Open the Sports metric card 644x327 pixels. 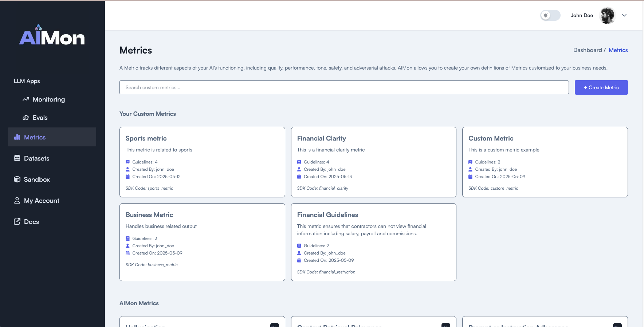click(x=202, y=162)
